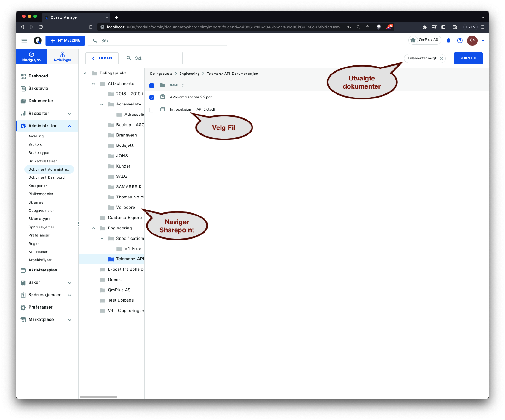Open the CK user avatar

coord(472,40)
